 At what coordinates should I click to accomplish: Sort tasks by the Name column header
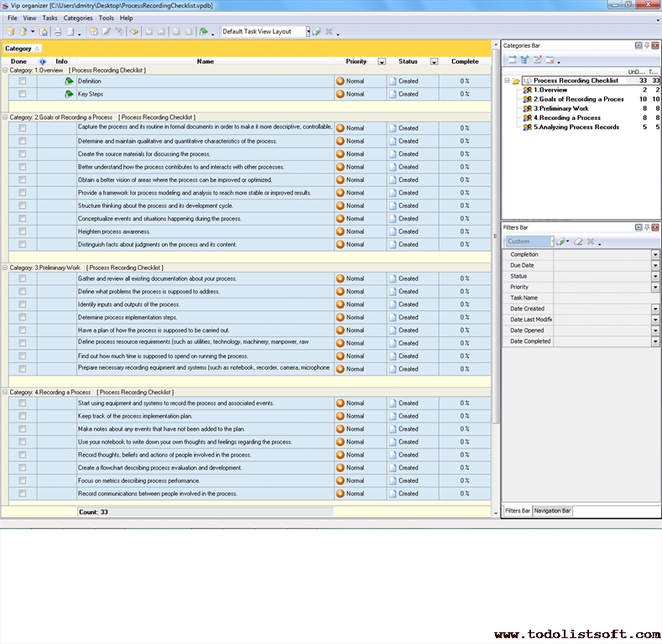[x=205, y=61]
